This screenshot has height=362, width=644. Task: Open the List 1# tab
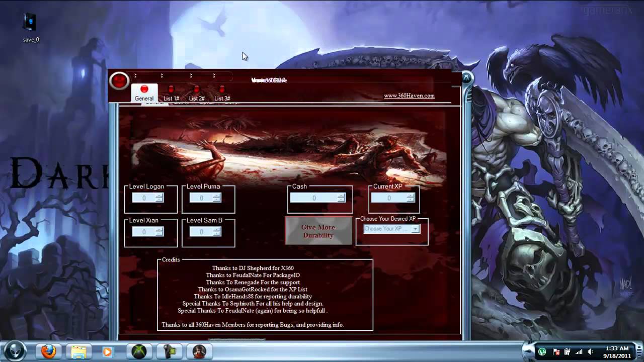171,94
